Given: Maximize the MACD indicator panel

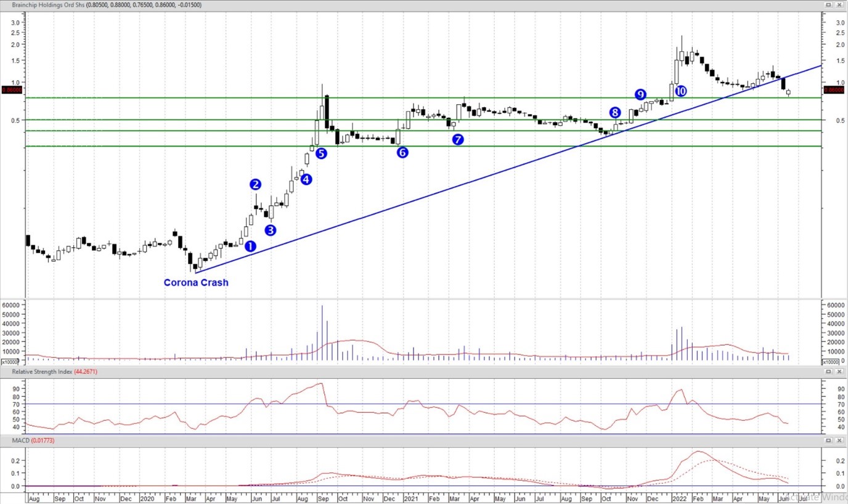Looking at the screenshot, I should 829,440.
